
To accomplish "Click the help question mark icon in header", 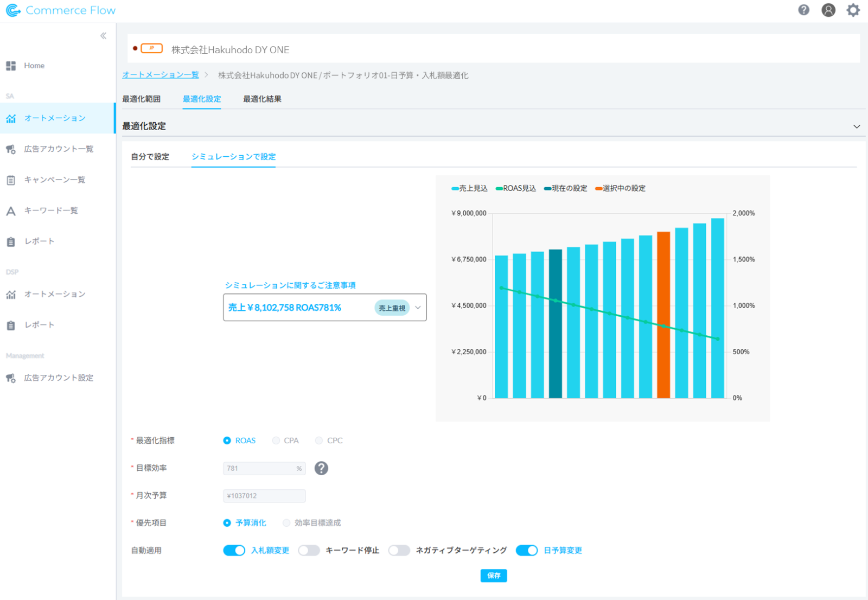I will tap(803, 10).
